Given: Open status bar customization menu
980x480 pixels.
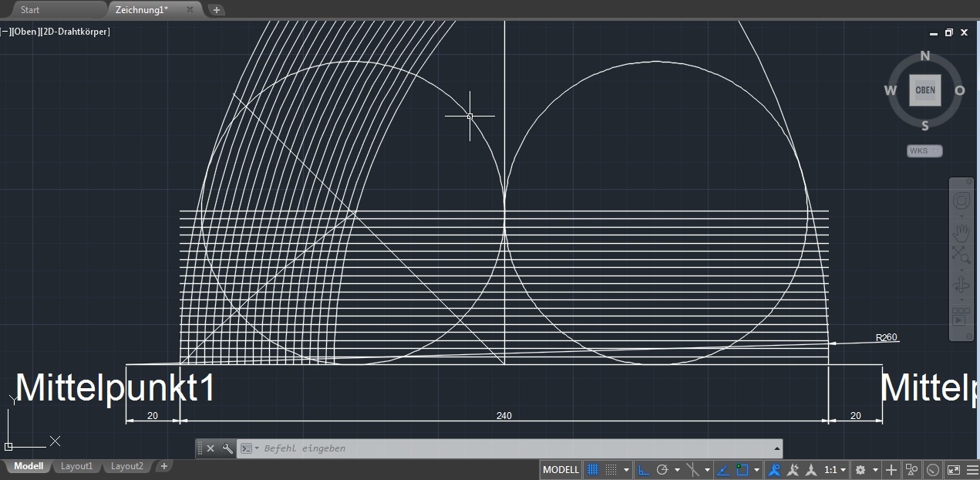Looking at the screenshot, I should (972, 469).
